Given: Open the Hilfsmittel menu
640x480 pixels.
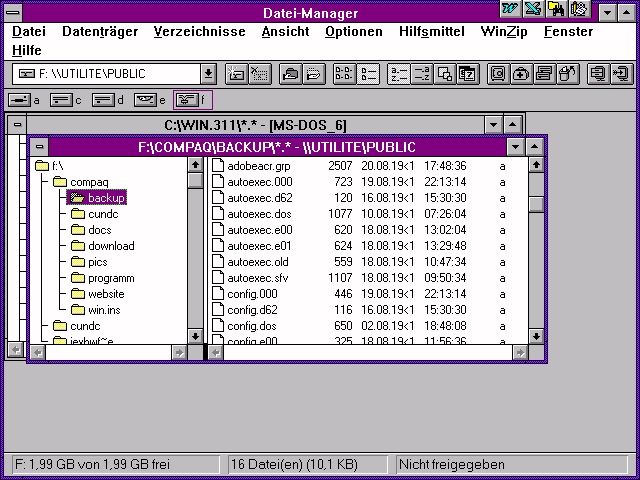Looking at the screenshot, I should (432, 31).
